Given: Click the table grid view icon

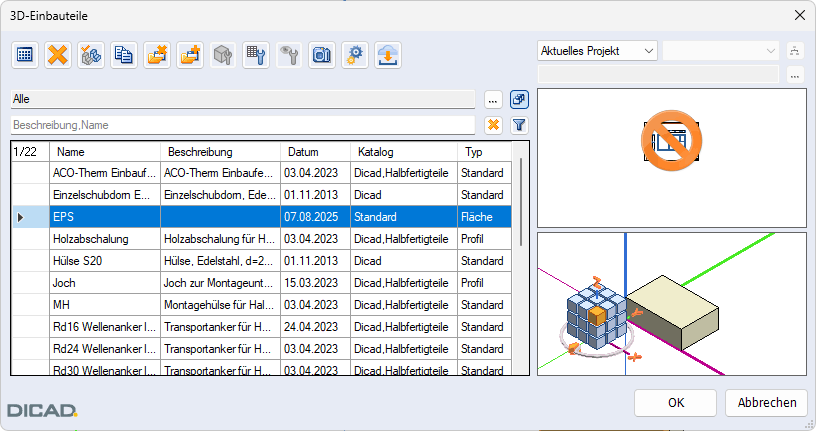Looking at the screenshot, I should coord(26,56).
